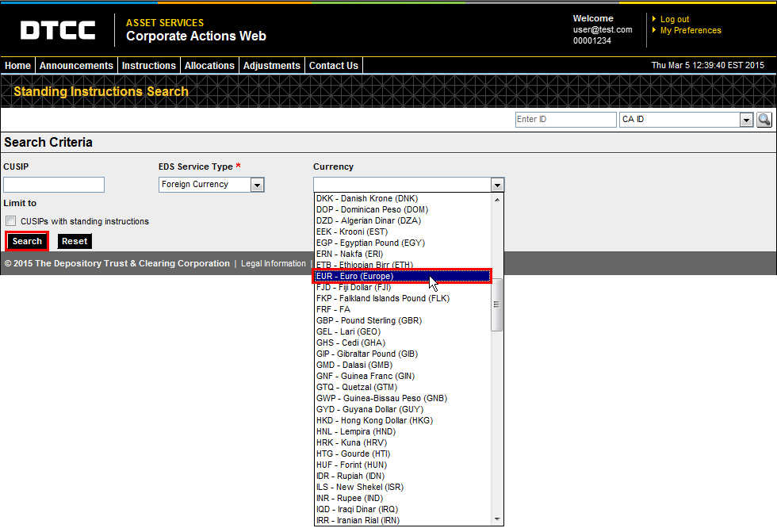
Task: Enable CUSIPs with standing instructions checkbox
Action: click(x=11, y=221)
